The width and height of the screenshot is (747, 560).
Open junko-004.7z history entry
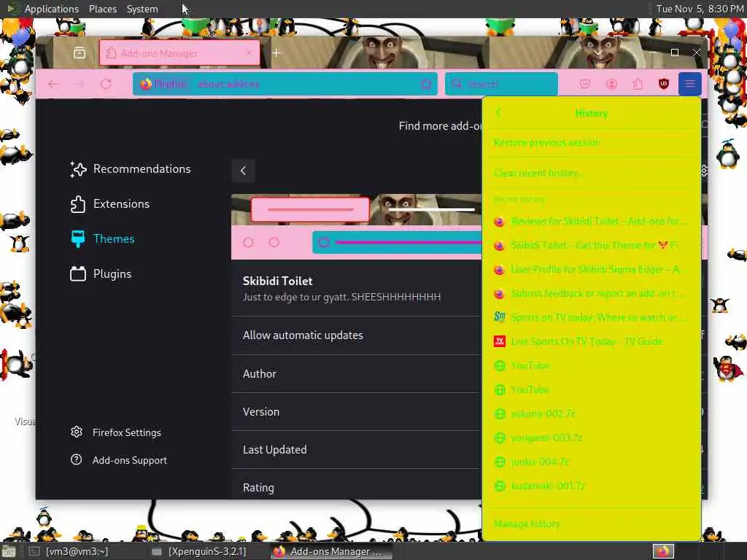pos(591,462)
